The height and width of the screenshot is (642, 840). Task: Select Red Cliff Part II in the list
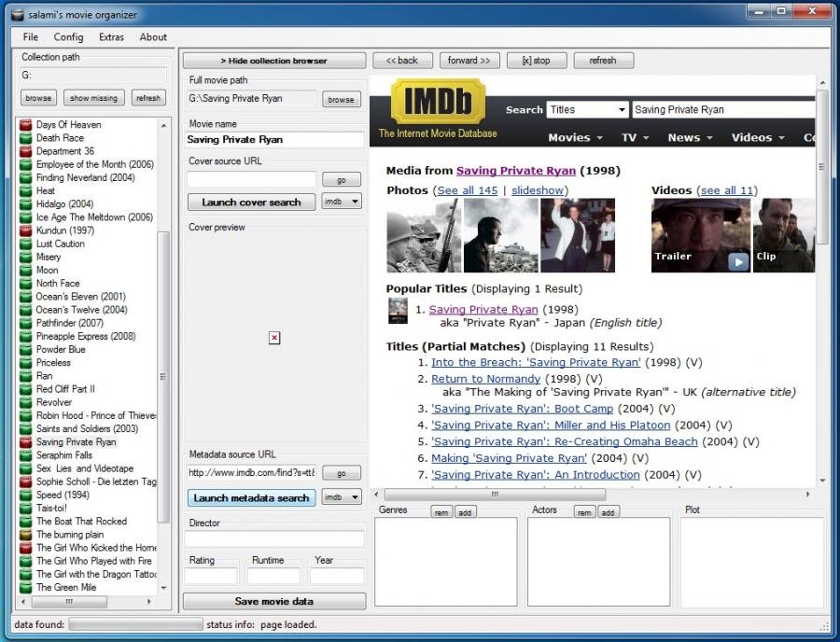[65, 389]
